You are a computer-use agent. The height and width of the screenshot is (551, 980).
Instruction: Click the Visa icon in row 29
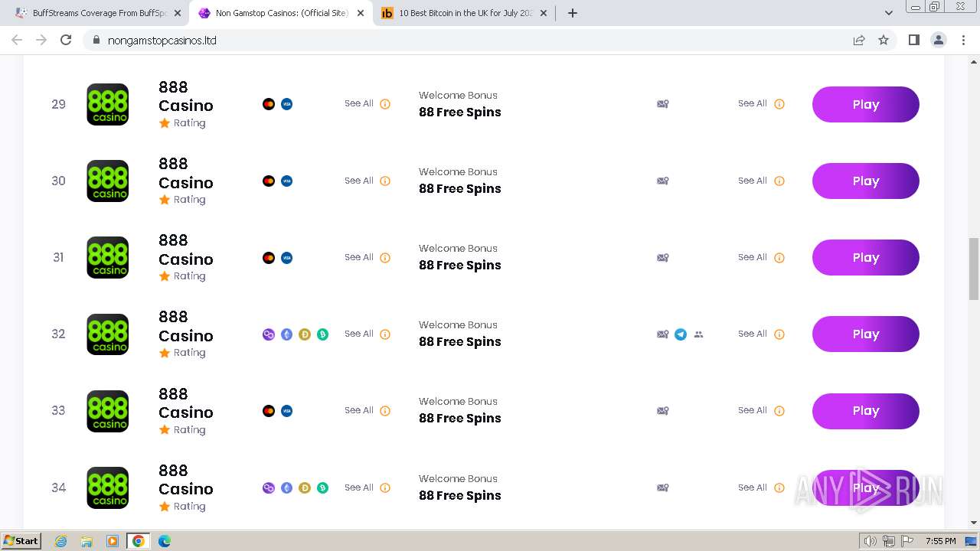(286, 104)
